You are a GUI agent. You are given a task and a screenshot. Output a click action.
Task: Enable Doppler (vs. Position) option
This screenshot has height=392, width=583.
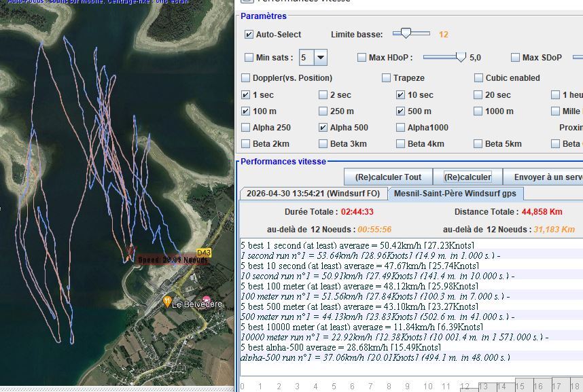click(246, 78)
